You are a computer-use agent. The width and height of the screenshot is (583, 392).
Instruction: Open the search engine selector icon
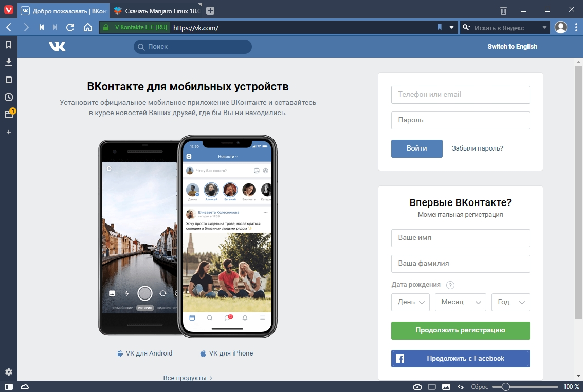coord(466,27)
